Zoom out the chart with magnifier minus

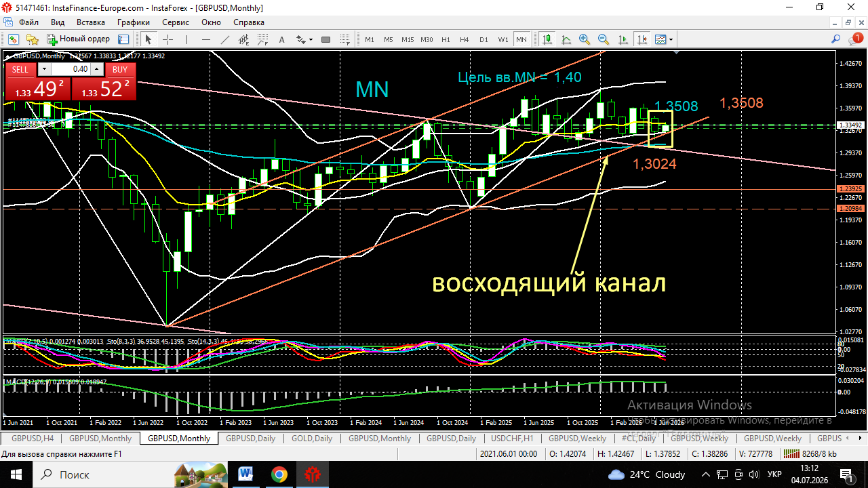[x=604, y=39]
